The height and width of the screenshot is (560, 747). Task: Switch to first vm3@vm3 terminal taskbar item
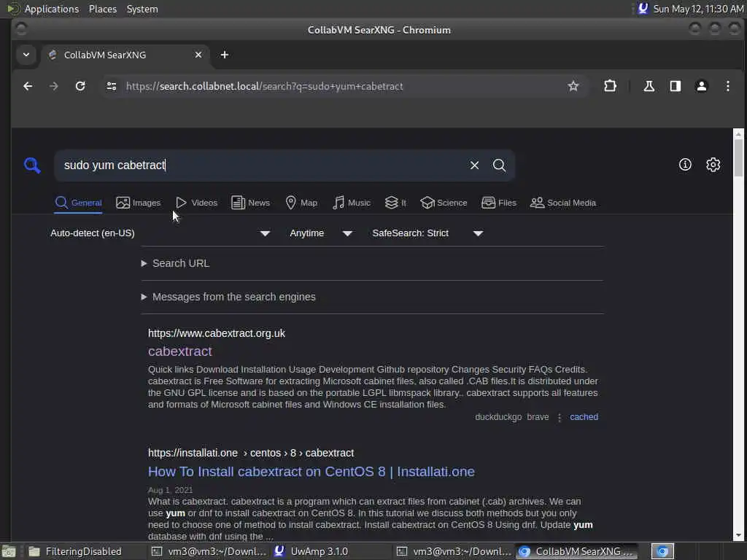(x=209, y=551)
